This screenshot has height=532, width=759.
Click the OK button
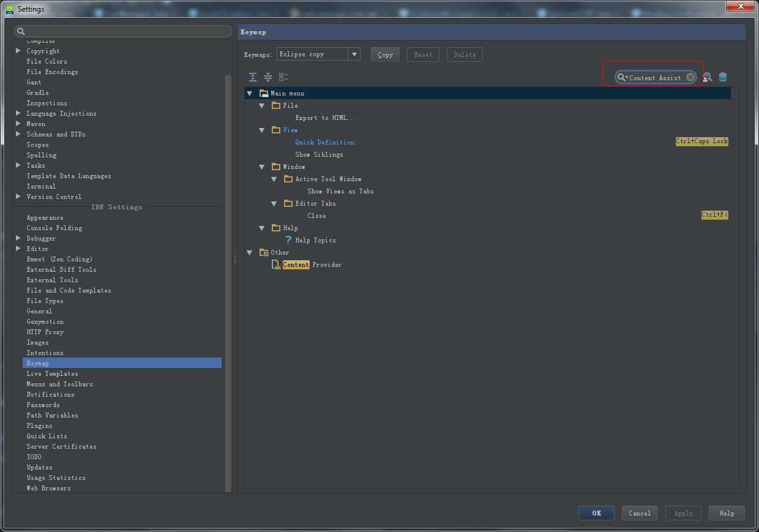pyautogui.click(x=596, y=513)
